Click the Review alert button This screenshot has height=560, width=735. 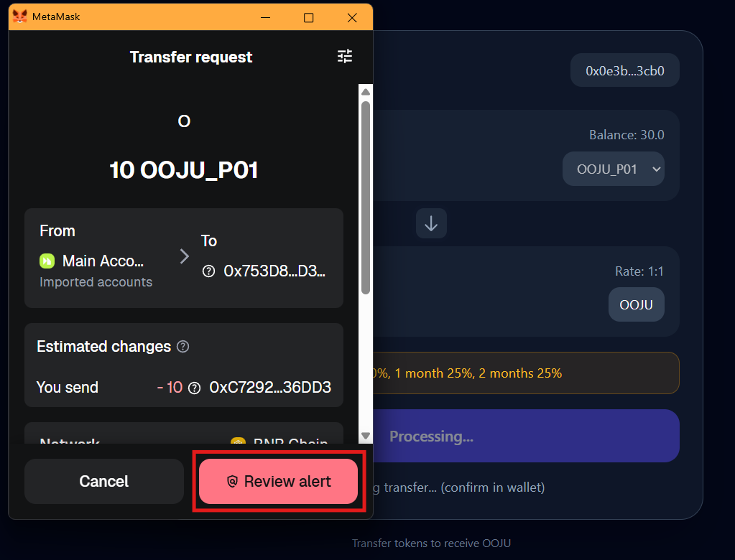278,481
